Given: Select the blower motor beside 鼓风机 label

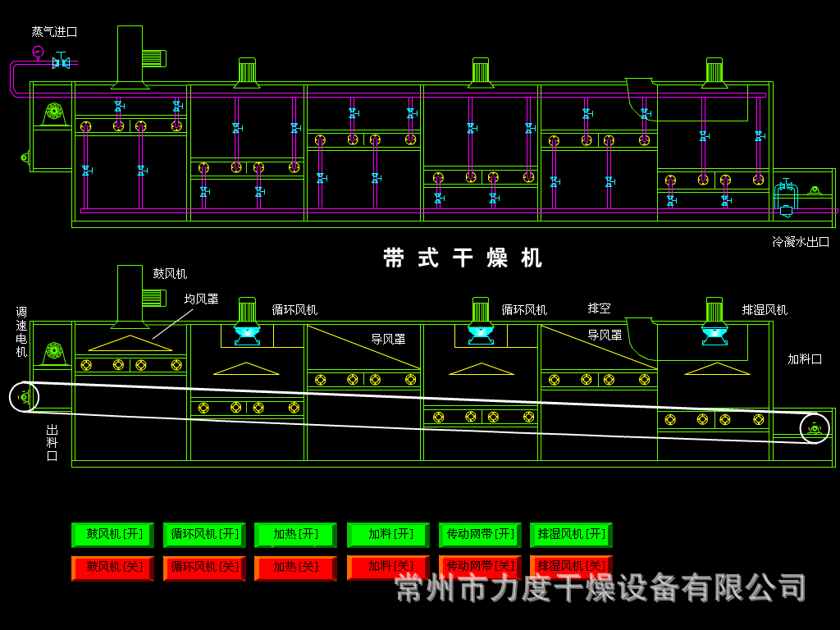Looking at the screenshot, I should 153,298.
